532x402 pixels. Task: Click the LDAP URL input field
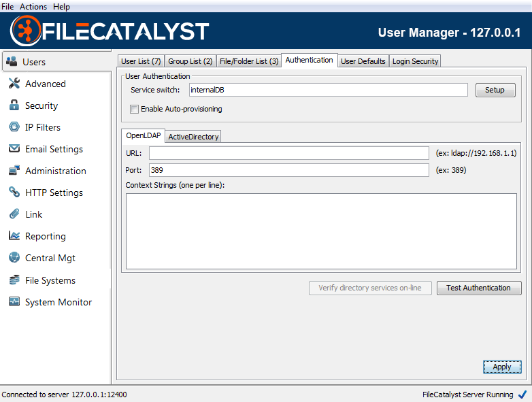(x=289, y=153)
